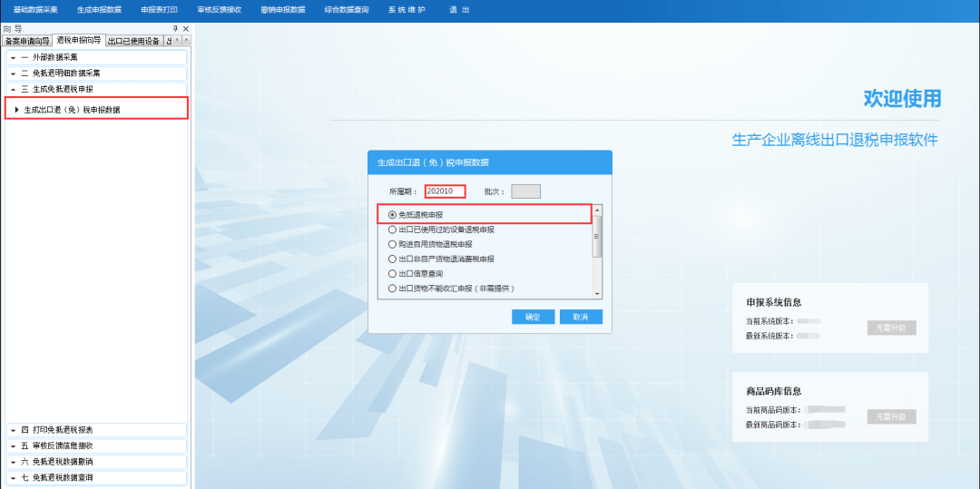Select 免抵退税申报 radio option
Image resolution: width=980 pixels, height=489 pixels.
(392, 215)
